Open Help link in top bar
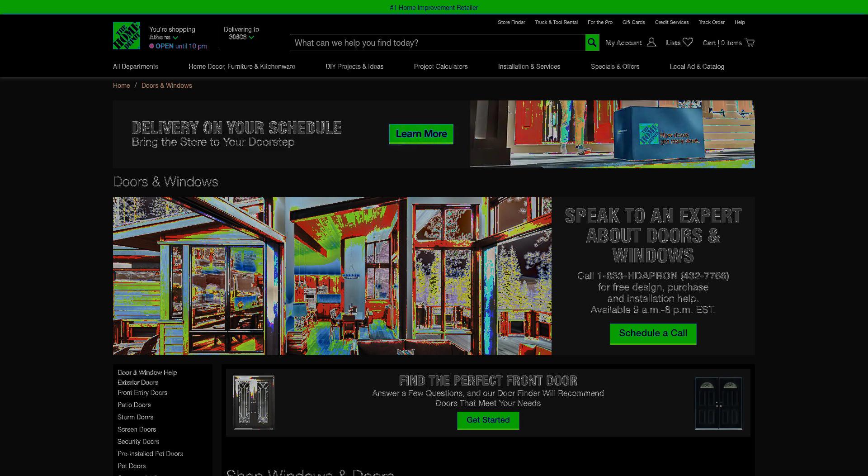Screen dimensions: 868x476 point(740,22)
